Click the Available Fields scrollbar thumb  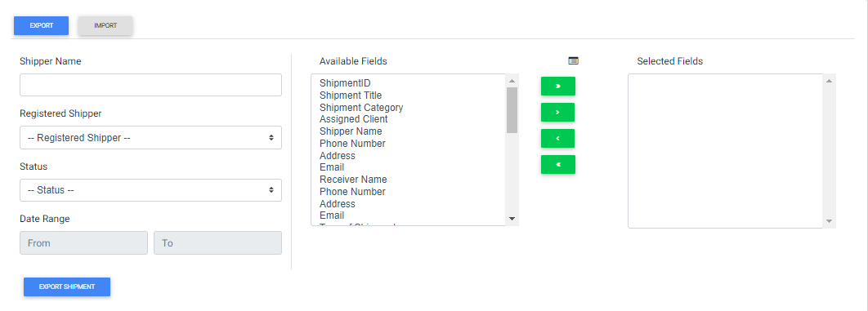[512, 110]
